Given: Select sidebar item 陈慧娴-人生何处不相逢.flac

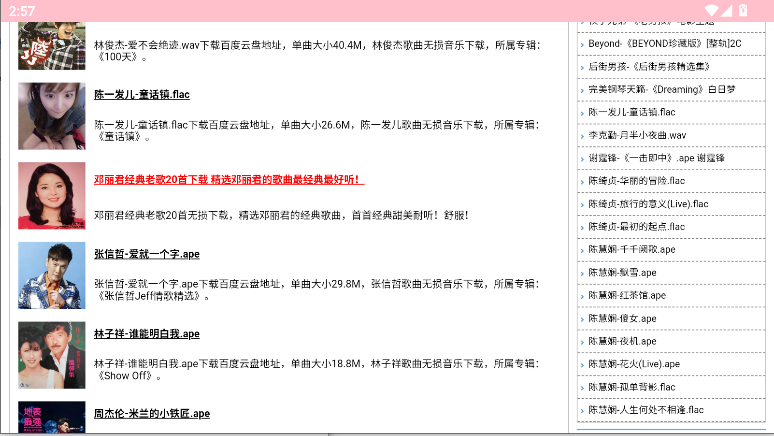Looking at the screenshot, I should coord(646,410).
